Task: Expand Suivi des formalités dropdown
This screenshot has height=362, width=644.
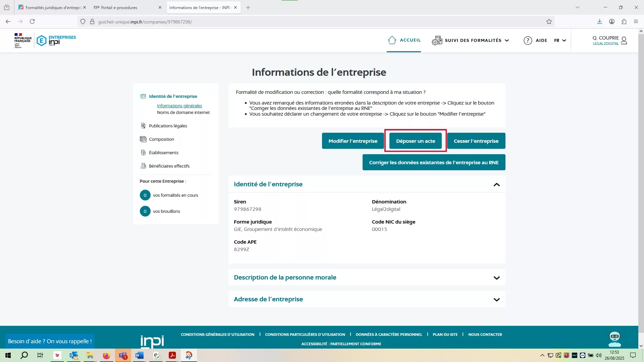Action: [x=506, y=41]
